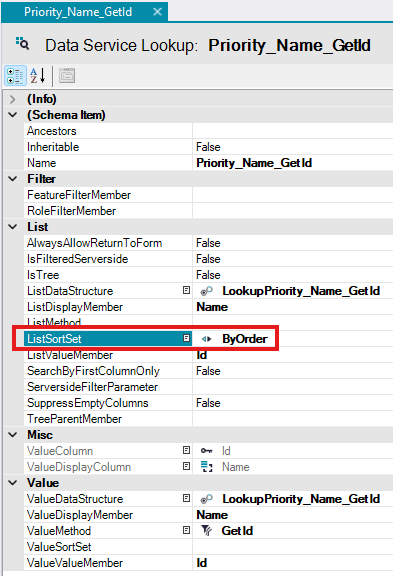
Task: Click the small marker icon beside ValueMethod
Action: click(187, 530)
